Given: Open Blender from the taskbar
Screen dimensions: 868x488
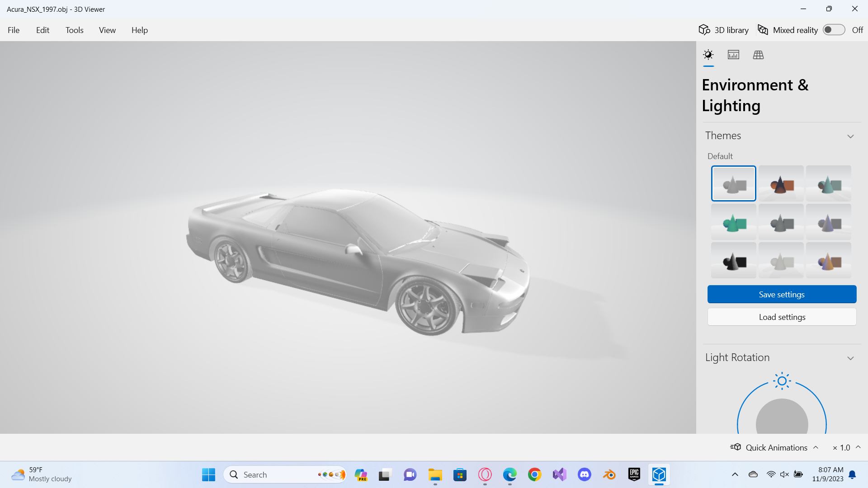Looking at the screenshot, I should (x=609, y=475).
